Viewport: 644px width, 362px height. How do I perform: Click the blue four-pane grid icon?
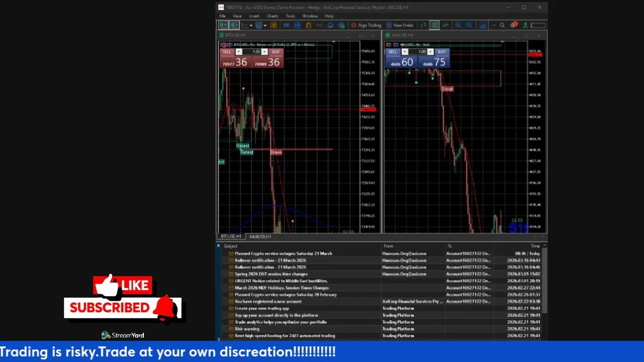coord(297,25)
